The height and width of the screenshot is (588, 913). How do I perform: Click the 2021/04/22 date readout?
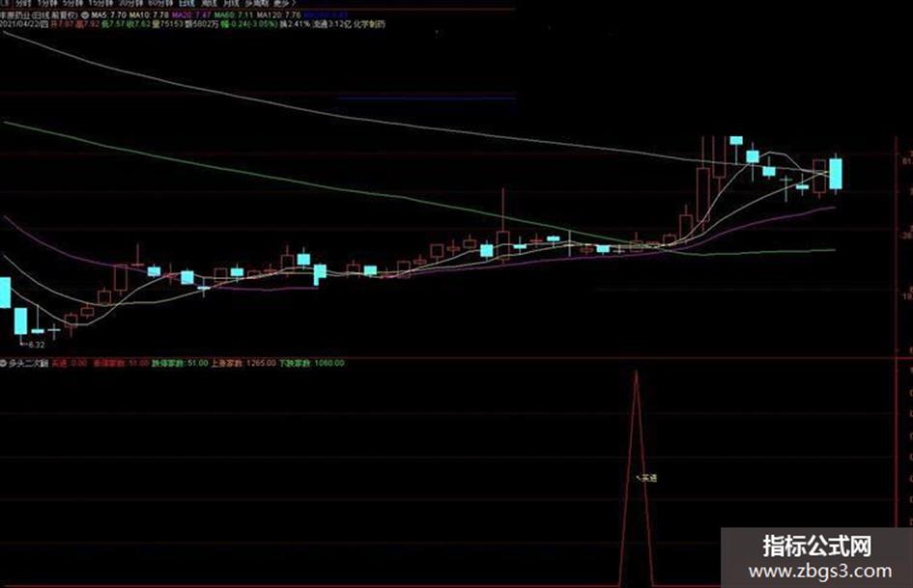tap(24, 24)
